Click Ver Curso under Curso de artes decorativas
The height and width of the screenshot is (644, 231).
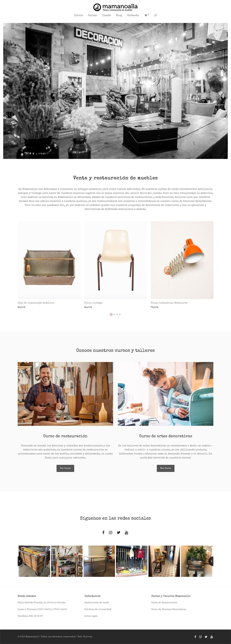166,468
